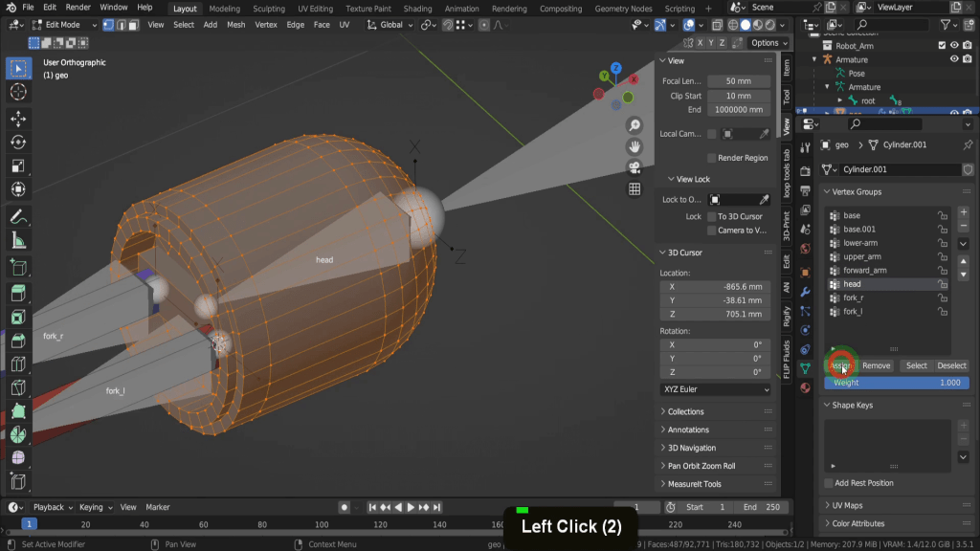Click the pan hand viewport icon
This screenshot has height=551, width=980.
click(634, 146)
